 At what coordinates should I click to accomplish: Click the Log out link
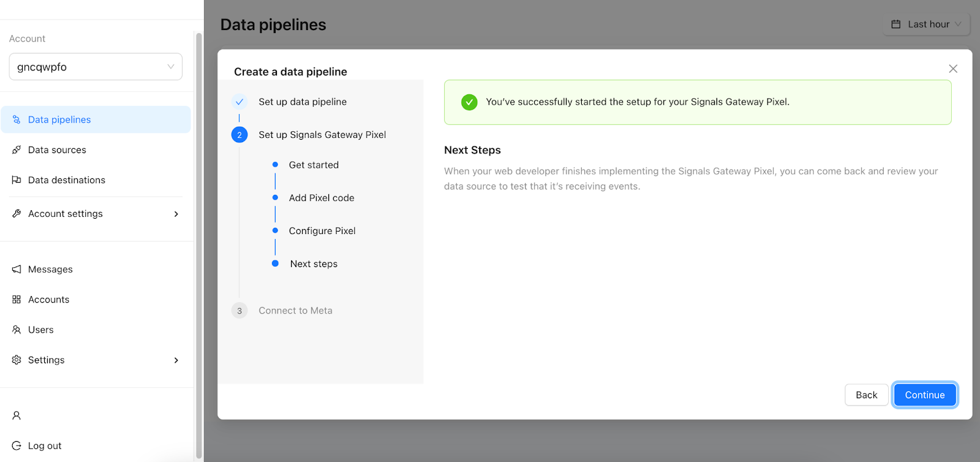click(x=45, y=445)
